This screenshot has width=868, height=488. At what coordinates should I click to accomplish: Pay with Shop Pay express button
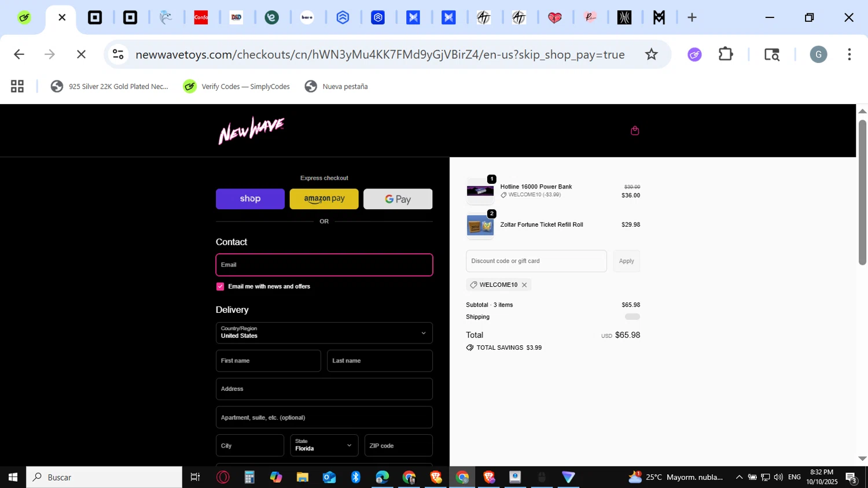(250, 199)
